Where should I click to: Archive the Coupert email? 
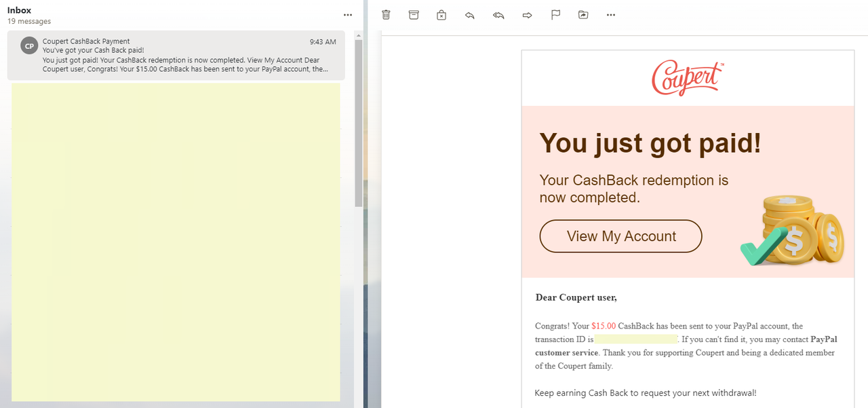[414, 15]
